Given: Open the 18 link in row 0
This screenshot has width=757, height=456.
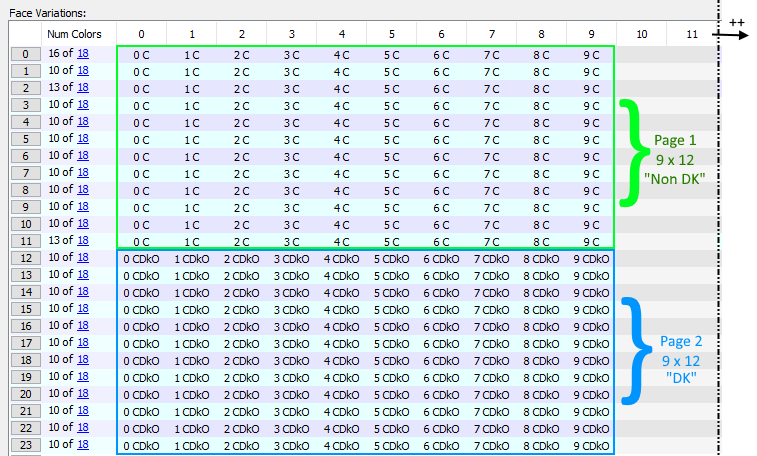Looking at the screenshot, I should click(83, 54).
